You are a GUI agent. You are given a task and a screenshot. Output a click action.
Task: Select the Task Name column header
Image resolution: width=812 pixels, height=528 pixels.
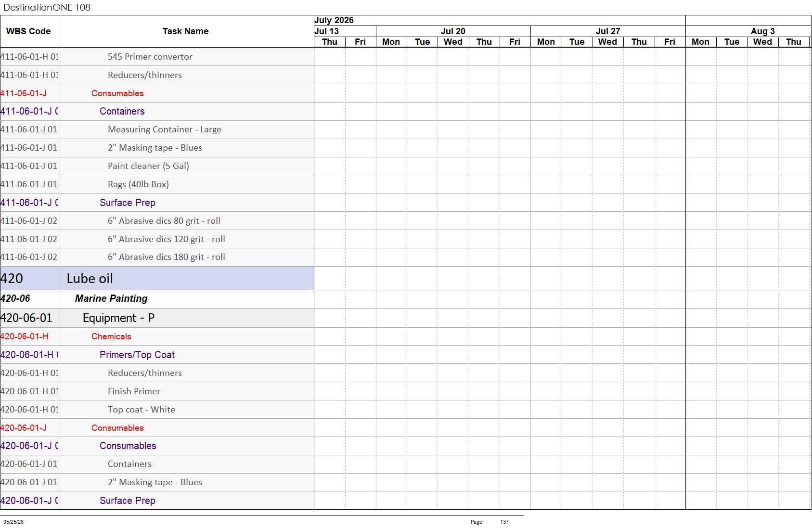[x=186, y=31]
